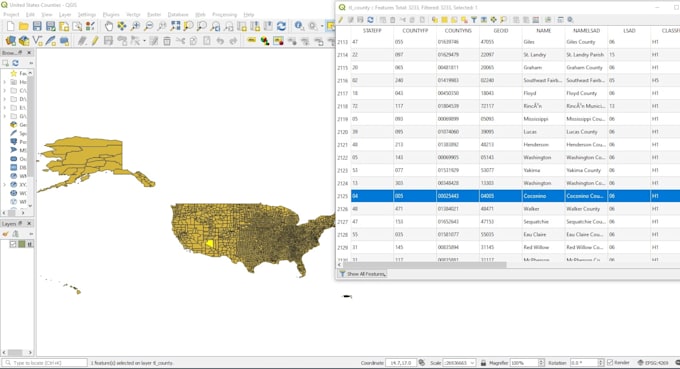The width and height of the screenshot is (680, 369).
Task: Expand the C:\ drive in Browser
Action: coord(5,91)
